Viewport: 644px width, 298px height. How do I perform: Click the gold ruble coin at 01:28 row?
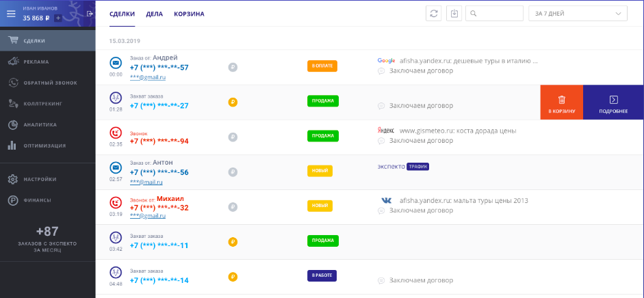pos(233,102)
